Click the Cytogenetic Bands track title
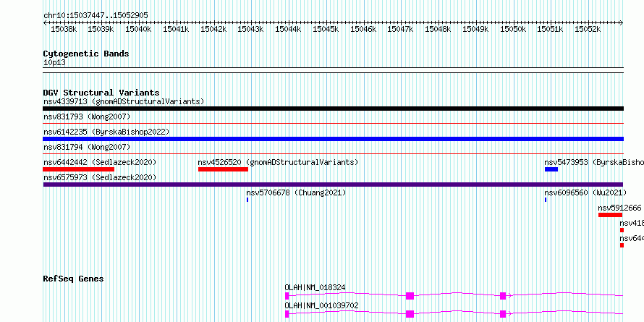Viewport: 644px width, 322px height. 86,54
